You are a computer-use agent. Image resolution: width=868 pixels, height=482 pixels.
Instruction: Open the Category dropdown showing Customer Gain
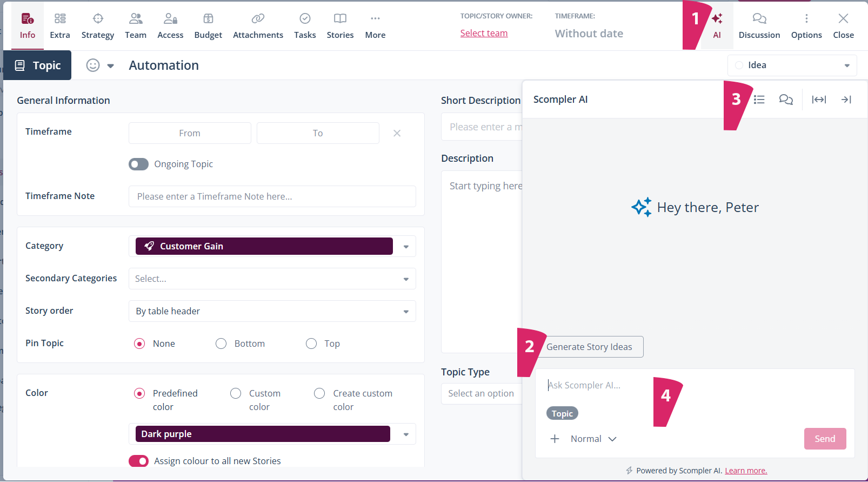(x=405, y=247)
